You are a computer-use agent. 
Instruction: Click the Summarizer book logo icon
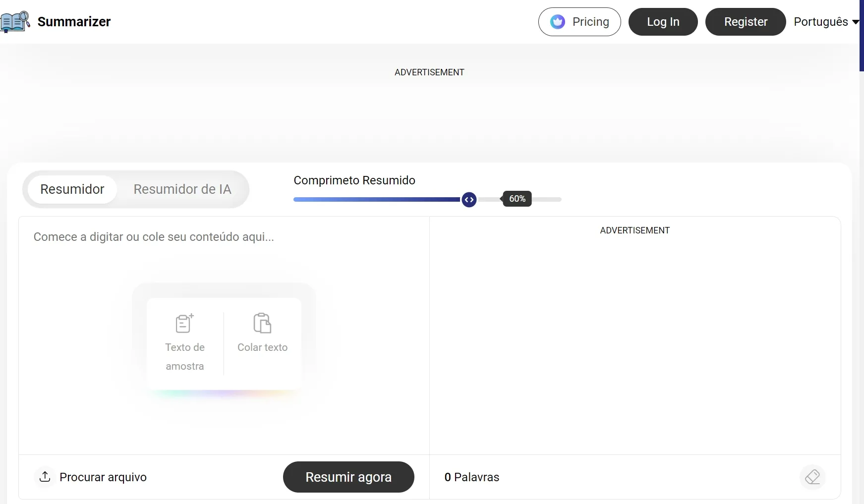[15, 21]
